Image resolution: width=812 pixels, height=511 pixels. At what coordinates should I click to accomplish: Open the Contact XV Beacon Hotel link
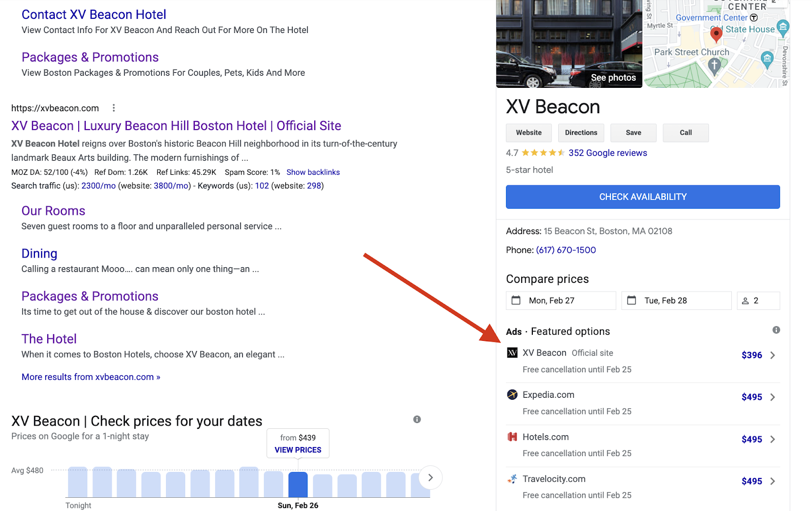point(94,15)
